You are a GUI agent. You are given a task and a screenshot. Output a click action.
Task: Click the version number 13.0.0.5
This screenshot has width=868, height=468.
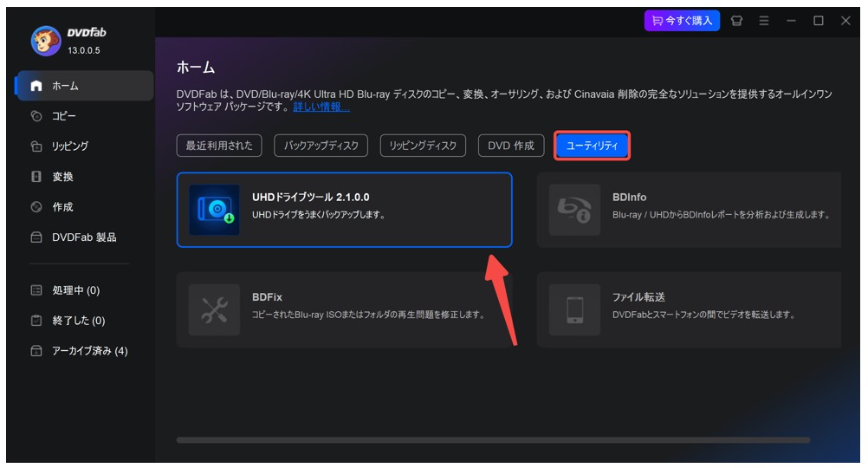point(83,50)
